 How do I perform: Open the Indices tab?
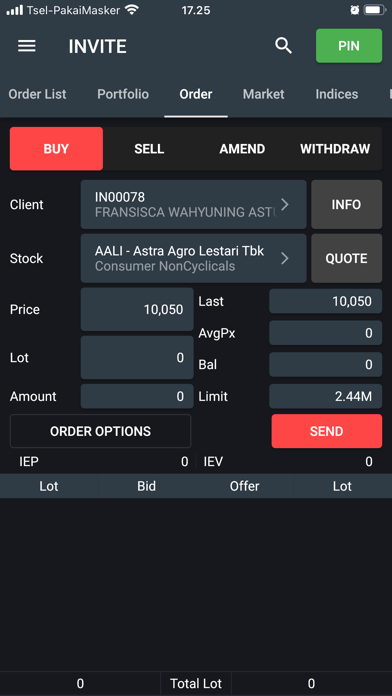click(x=337, y=94)
